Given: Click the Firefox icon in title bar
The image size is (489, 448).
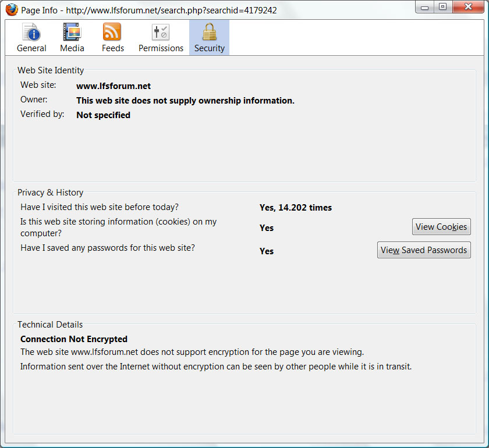Looking at the screenshot, I should pyautogui.click(x=12, y=10).
